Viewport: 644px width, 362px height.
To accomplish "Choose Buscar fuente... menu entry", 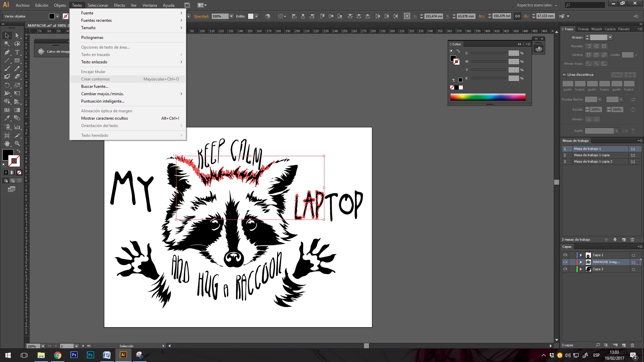I will tap(127, 86).
